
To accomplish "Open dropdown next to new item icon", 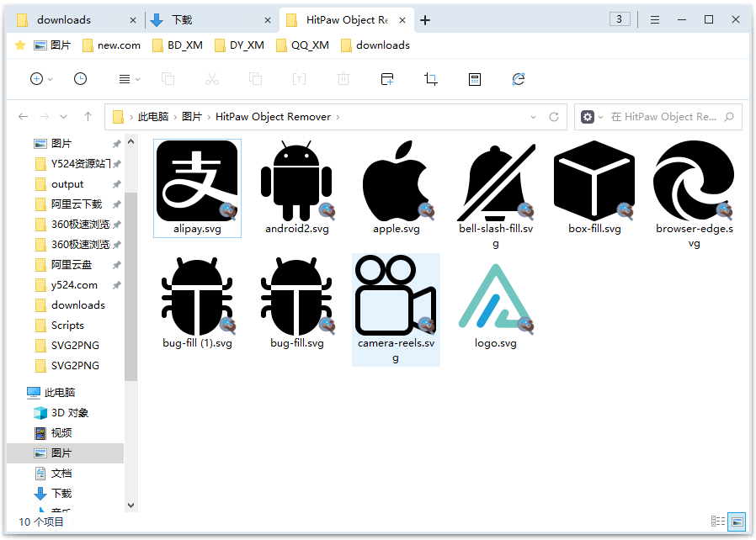I will coord(51,79).
